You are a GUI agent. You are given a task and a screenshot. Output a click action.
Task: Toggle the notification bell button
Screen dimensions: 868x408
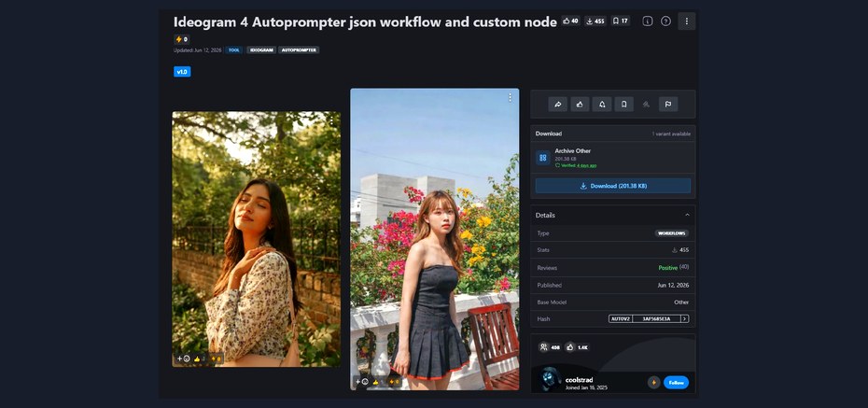602,104
